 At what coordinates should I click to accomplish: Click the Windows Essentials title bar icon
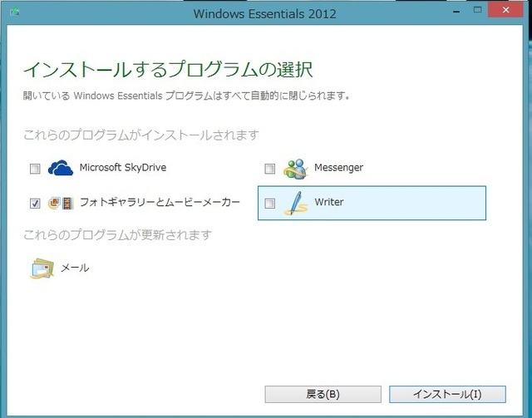15,12
